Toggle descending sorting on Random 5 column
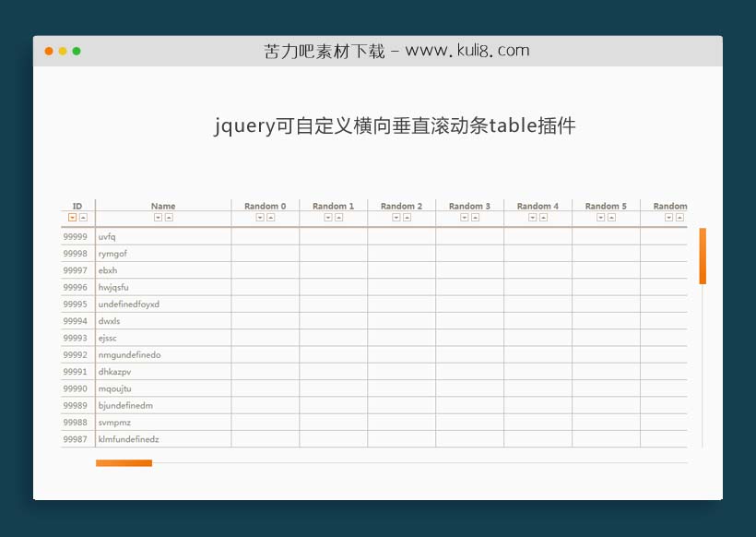756x537 pixels. (601, 219)
